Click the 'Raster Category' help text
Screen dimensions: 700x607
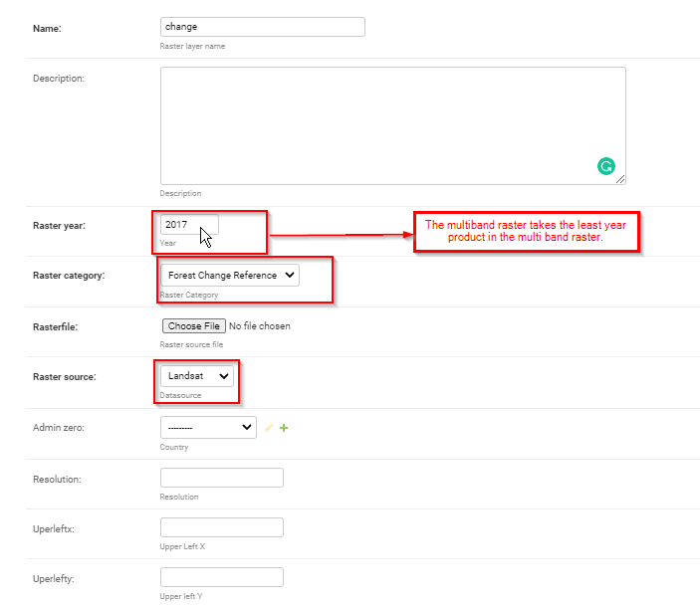(189, 295)
